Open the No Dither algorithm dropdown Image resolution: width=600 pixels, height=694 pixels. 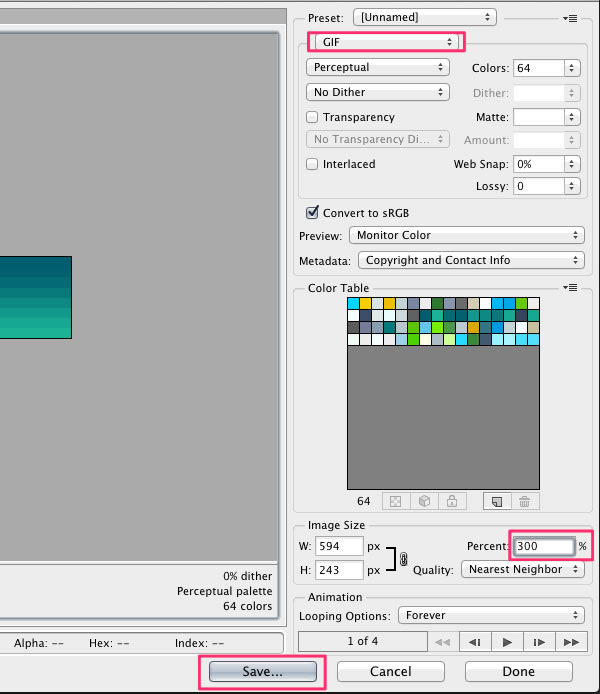pyautogui.click(x=378, y=92)
